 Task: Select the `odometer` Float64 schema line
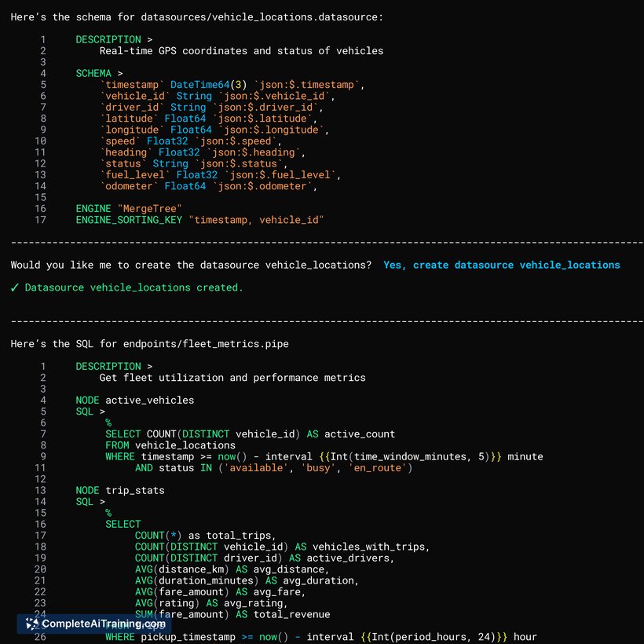pyautogui.click(x=209, y=186)
